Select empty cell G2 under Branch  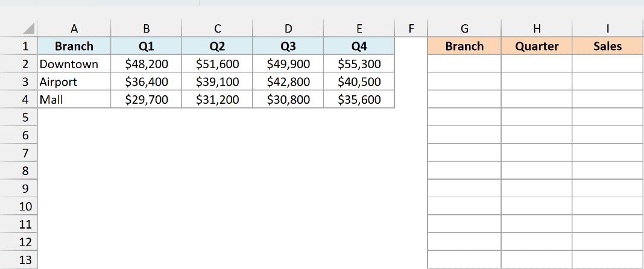pos(464,64)
